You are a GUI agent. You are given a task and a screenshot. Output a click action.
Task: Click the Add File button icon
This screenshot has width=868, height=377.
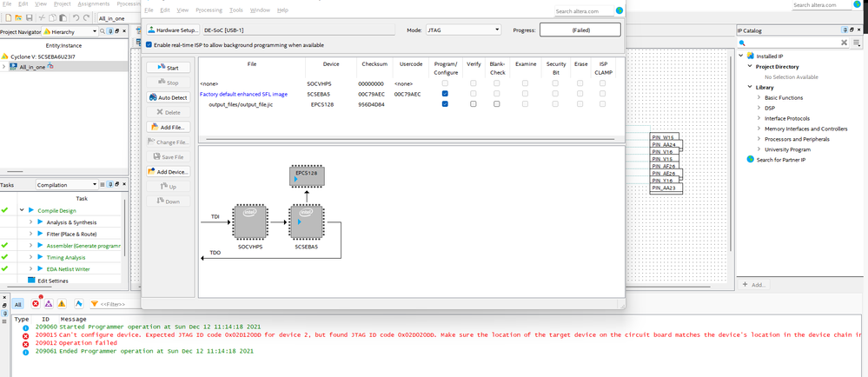coord(156,127)
